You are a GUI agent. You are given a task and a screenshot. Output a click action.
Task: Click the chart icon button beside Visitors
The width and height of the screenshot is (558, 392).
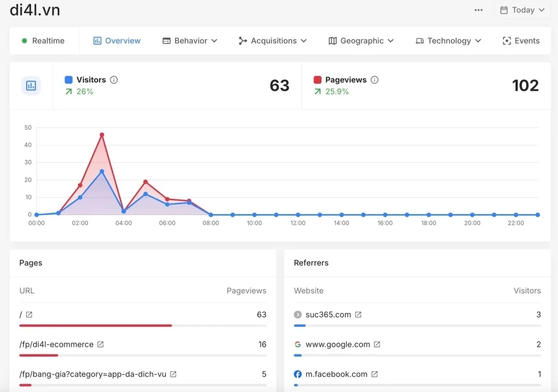(x=31, y=85)
